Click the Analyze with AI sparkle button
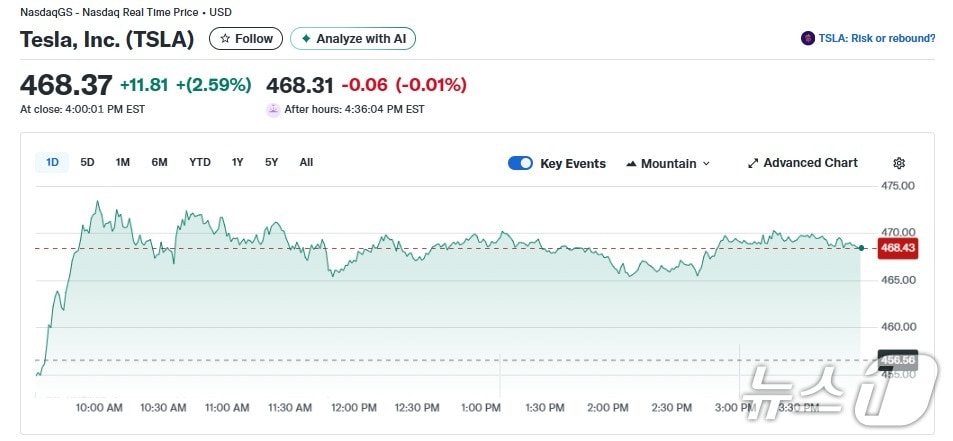Screen dimensions: 953x441 coord(306,39)
